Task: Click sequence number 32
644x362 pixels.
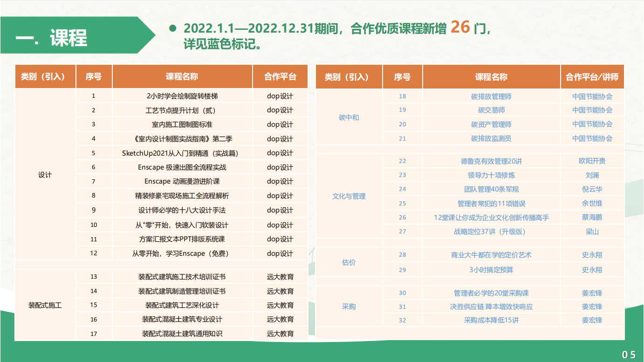Action: click(403, 320)
